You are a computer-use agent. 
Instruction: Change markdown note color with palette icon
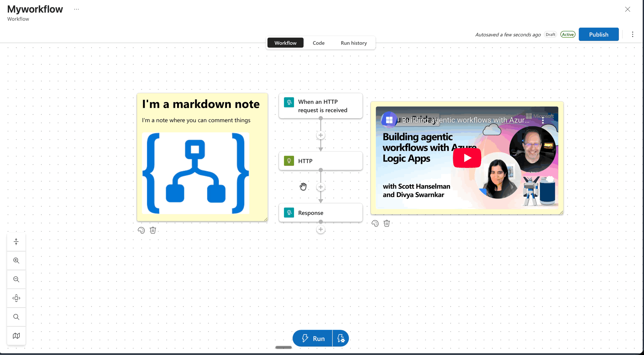click(141, 230)
